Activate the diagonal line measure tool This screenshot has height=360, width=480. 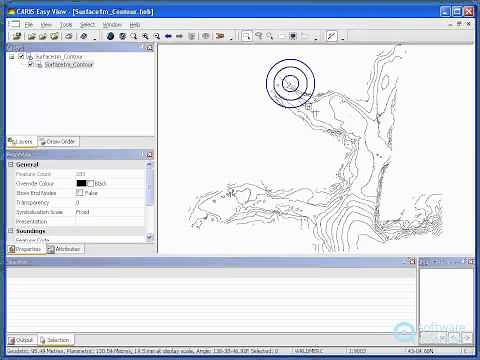[x=332, y=36]
